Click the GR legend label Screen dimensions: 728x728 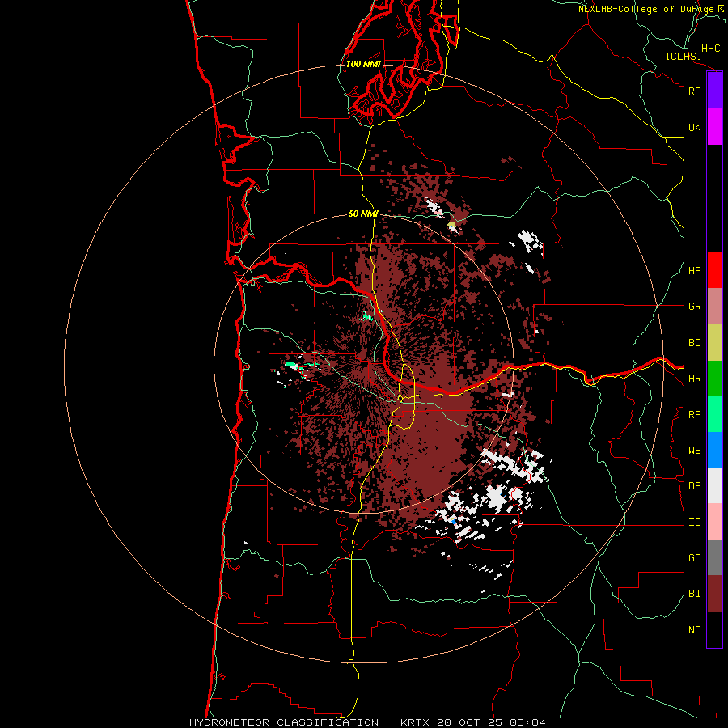pyautogui.click(x=694, y=307)
